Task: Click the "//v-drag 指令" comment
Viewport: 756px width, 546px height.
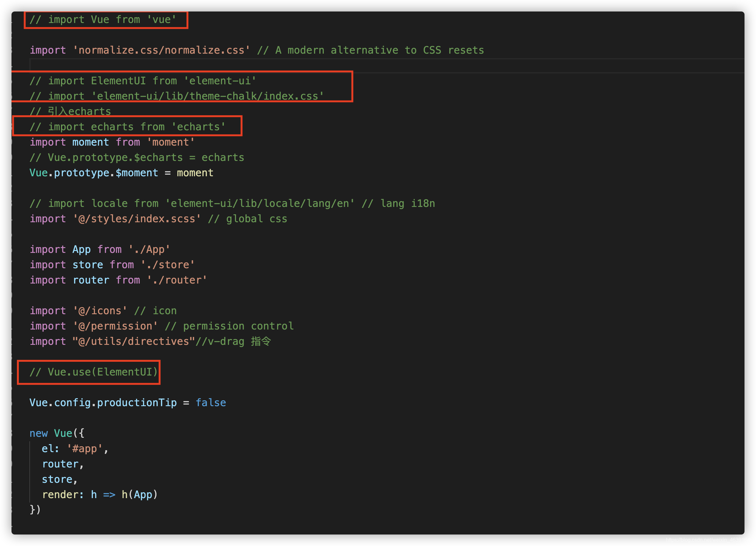Action: pyautogui.click(x=233, y=342)
